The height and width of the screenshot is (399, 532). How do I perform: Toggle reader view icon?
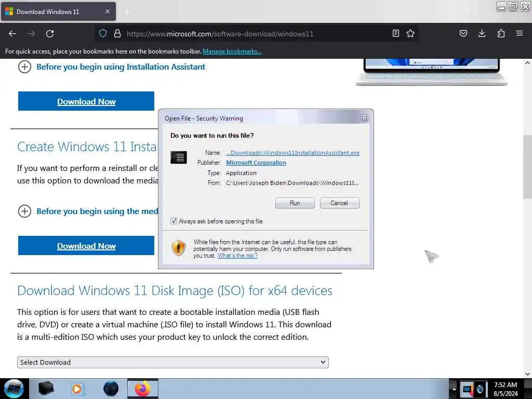395,33
